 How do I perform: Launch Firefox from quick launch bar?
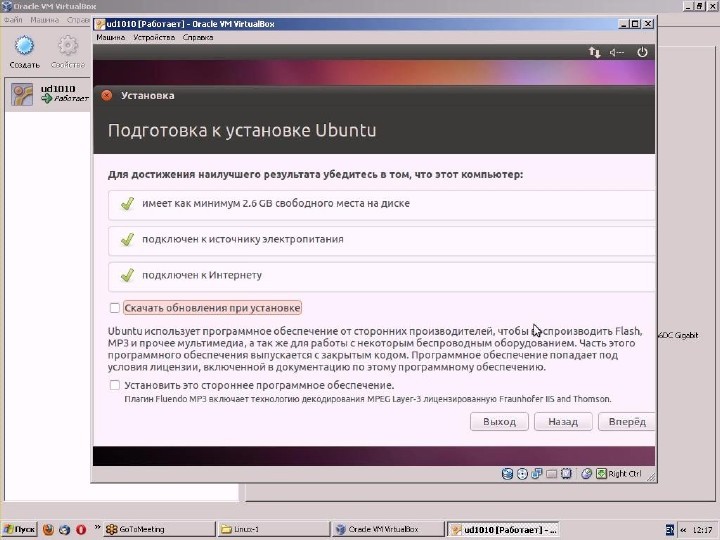click(48, 529)
